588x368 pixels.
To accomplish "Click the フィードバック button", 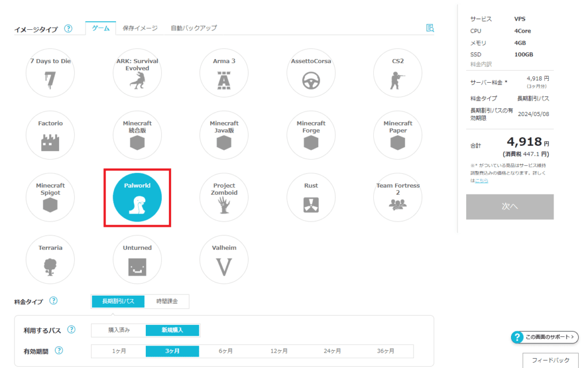I will click(551, 360).
